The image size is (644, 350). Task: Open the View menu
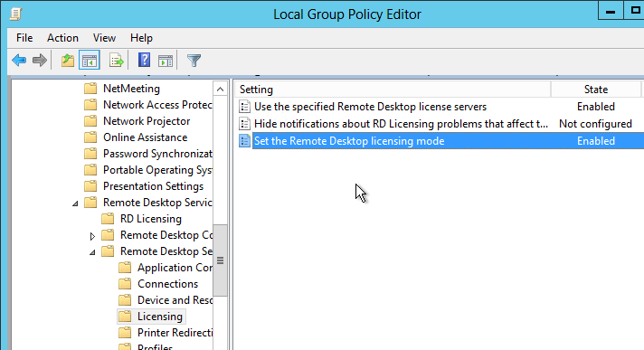pos(104,38)
